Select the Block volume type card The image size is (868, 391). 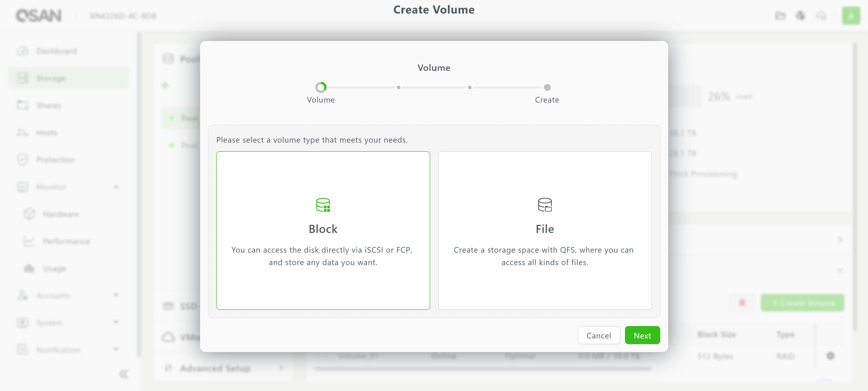point(323,230)
